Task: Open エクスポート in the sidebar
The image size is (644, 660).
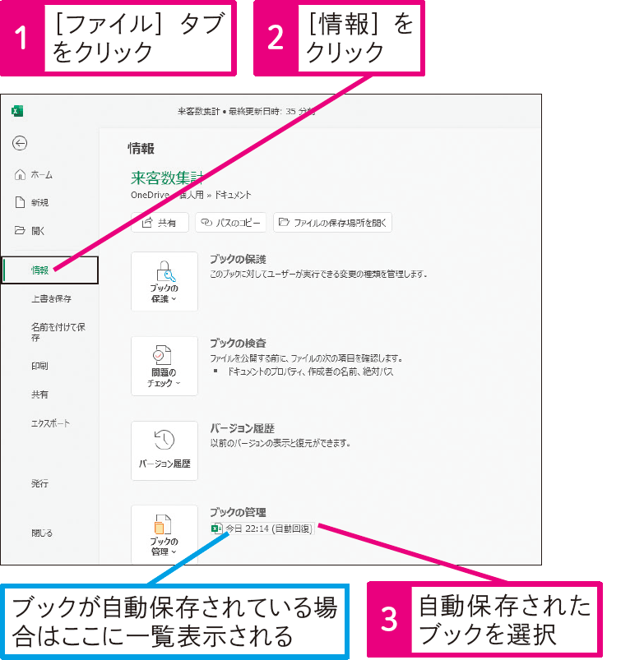Action: [50, 423]
